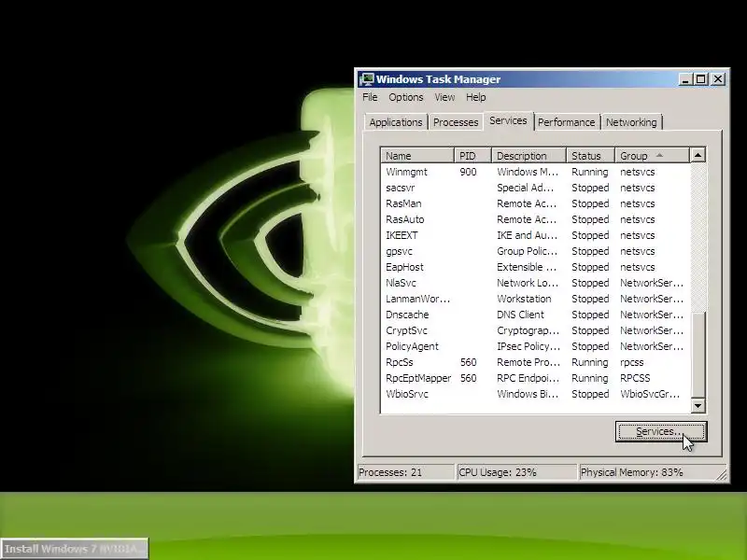This screenshot has width=747, height=560.
Task: Switch to the Performance tab
Action: pyautogui.click(x=566, y=122)
